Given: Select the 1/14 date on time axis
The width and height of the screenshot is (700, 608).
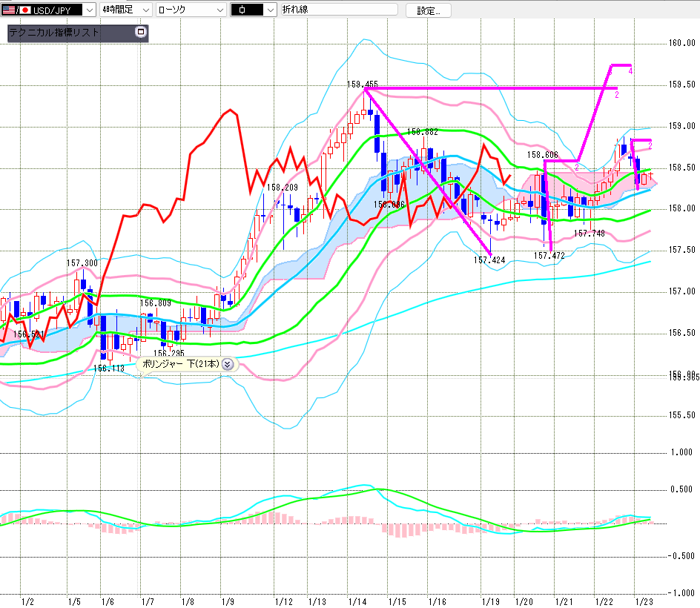Looking at the screenshot, I should (356, 601).
